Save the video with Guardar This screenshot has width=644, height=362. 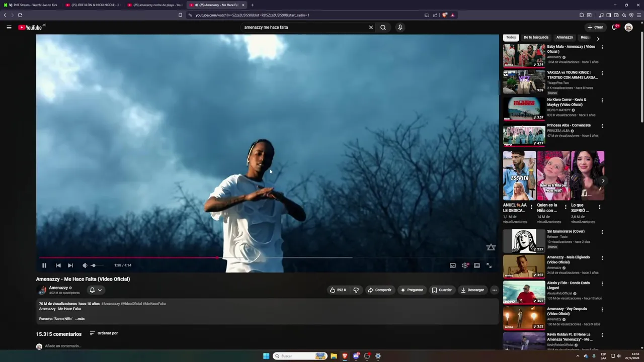(442, 290)
